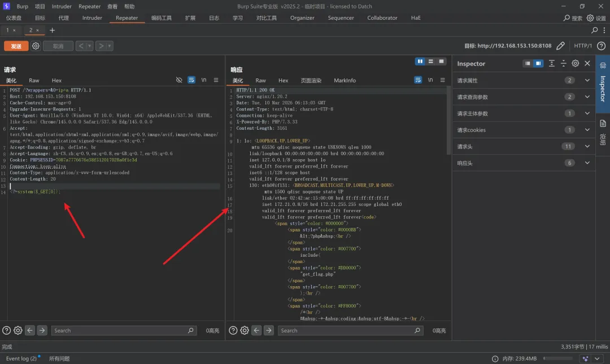Screen dimensions: 610x364
Task: Close the Inspector panel with X
Action: click(x=587, y=64)
